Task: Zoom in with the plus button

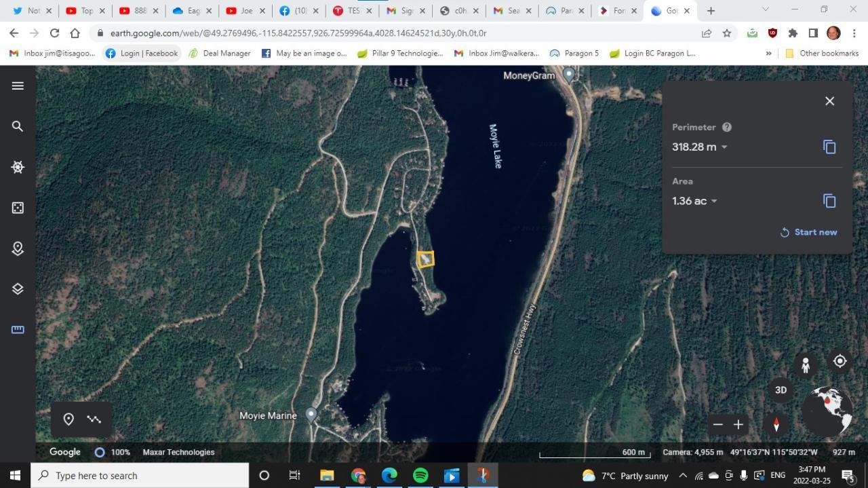Action: coord(738,425)
